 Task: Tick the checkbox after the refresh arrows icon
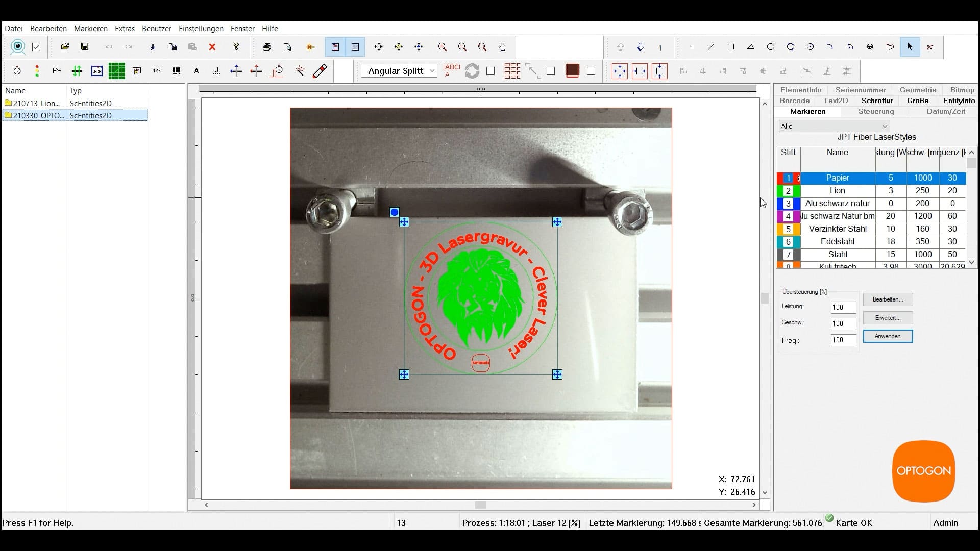tap(491, 71)
